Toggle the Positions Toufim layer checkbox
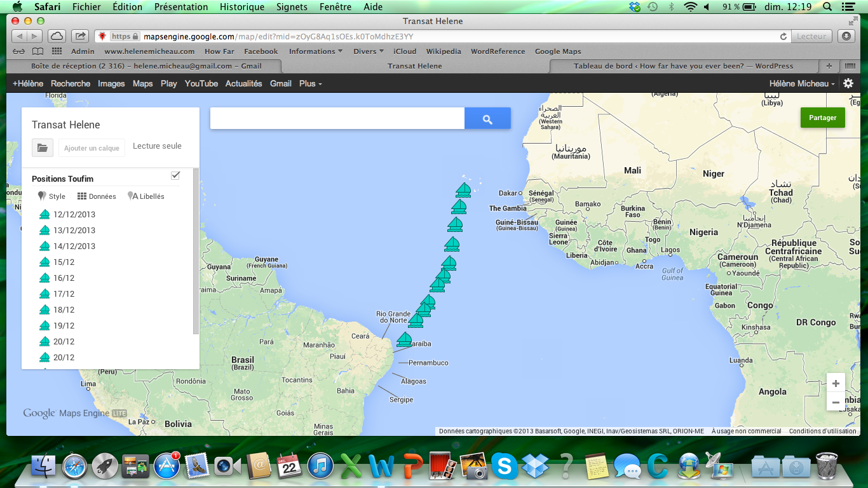Image resolution: width=868 pixels, height=488 pixels. click(x=175, y=175)
